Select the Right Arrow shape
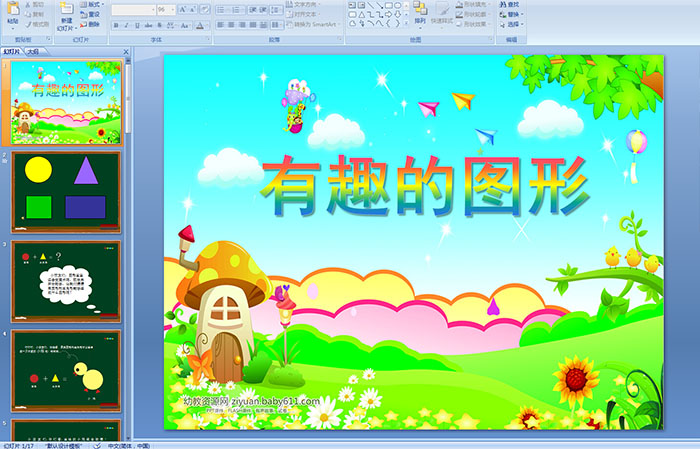 (x=388, y=14)
